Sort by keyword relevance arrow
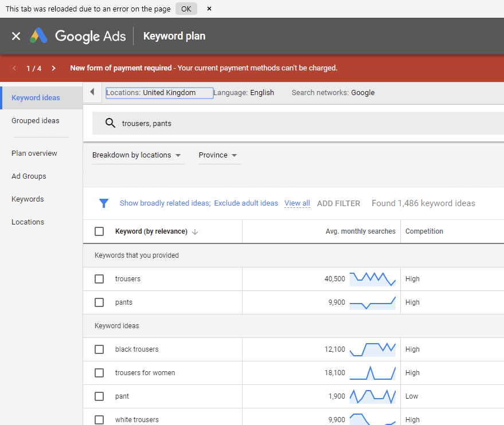The height and width of the screenshot is (425, 504). [195, 231]
